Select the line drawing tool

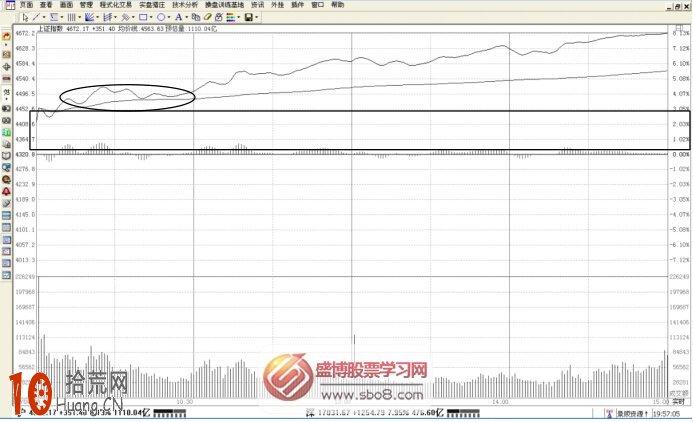(36, 17)
